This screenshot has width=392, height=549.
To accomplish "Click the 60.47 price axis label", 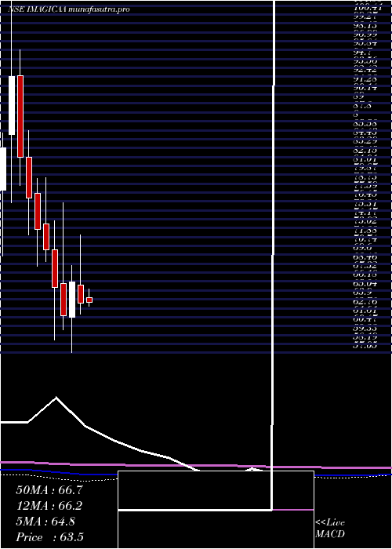I will pyautogui.click(x=365, y=319).
